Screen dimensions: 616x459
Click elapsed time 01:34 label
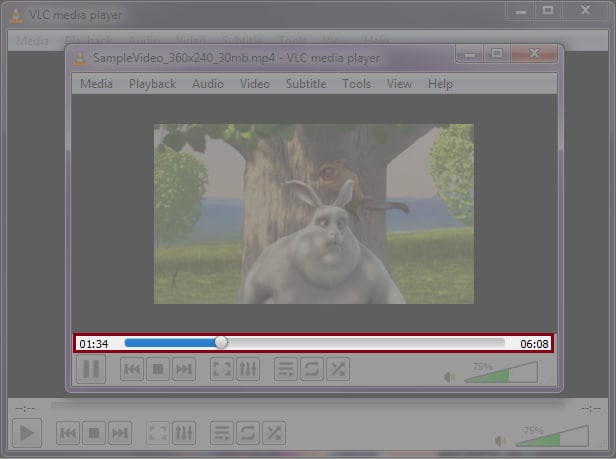94,344
